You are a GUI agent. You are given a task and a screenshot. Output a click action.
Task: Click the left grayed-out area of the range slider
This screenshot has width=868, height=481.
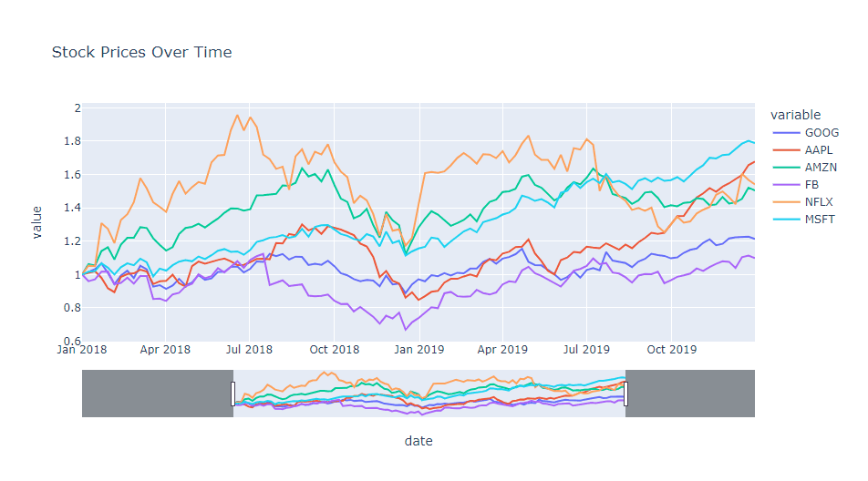pyautogui.click(x=157, y=394)
